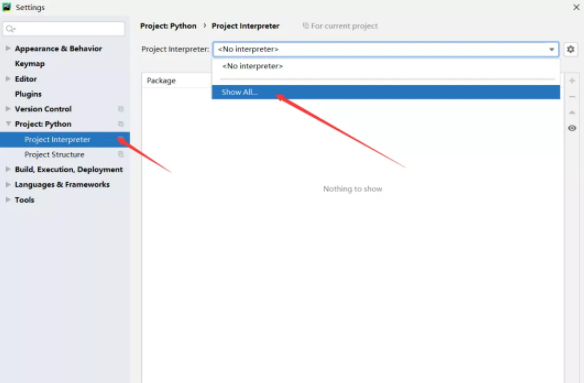
Task: Click the add package plus icon
Action: [x=572, y=81]
